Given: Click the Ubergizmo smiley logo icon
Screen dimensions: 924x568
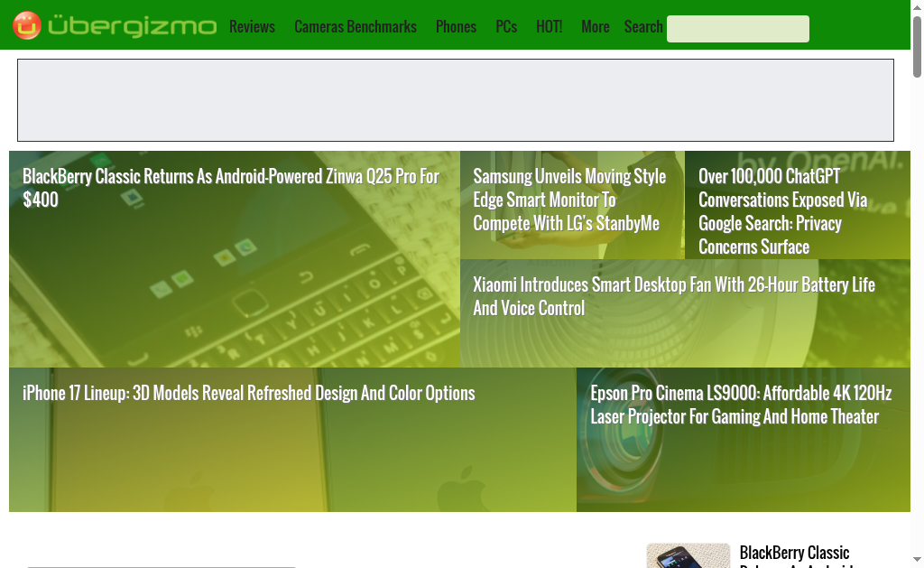Looking at the screenshot, I should coord(27,25).
